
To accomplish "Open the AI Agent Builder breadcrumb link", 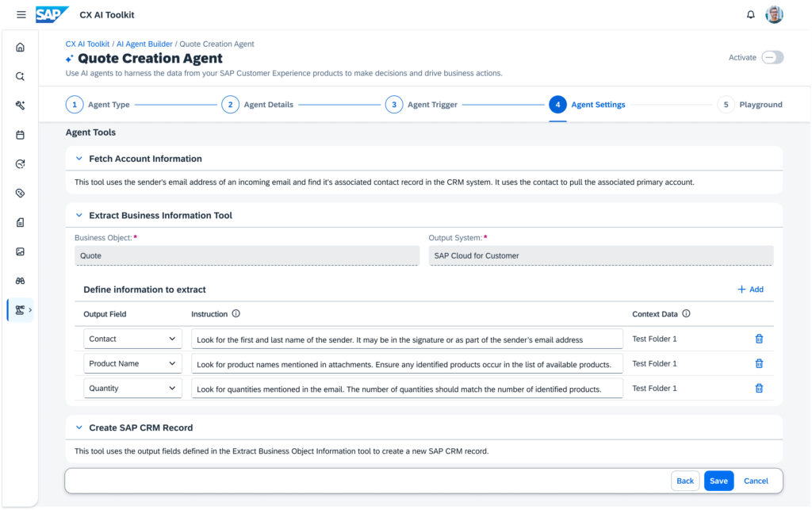I will point(144,44).
